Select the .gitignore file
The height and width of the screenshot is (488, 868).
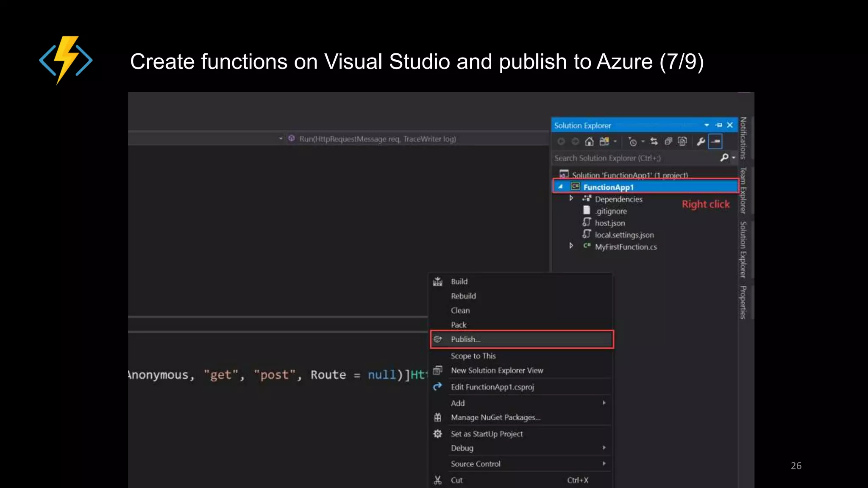point(611,211)
